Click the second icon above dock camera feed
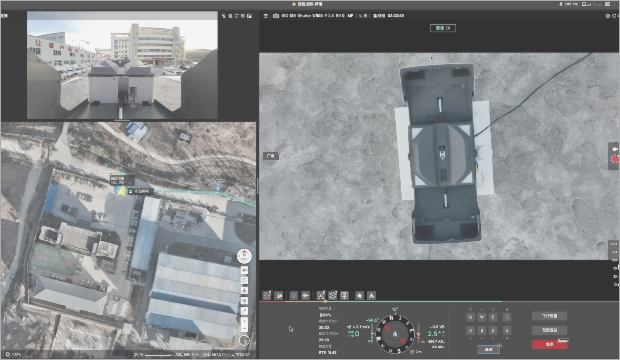The image size is (620, 360). click(x=231, y=16)
